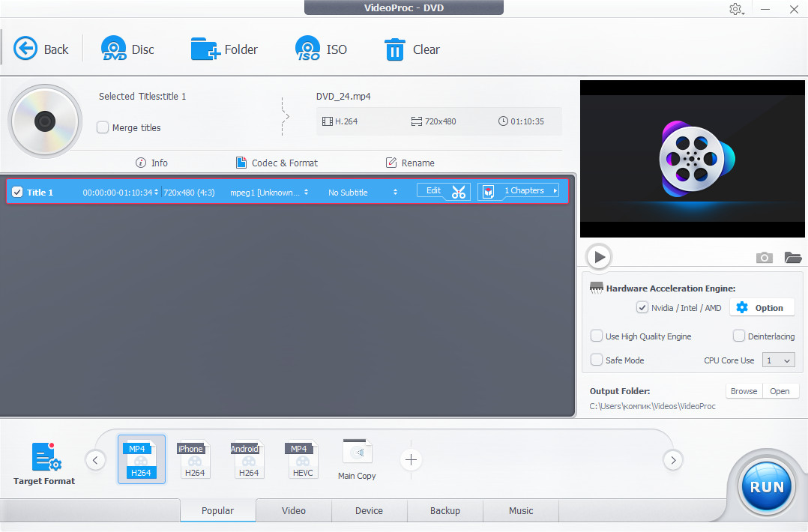Open Target Format settings icon
This screenshot has width=808, height=532.
(46, 457)
